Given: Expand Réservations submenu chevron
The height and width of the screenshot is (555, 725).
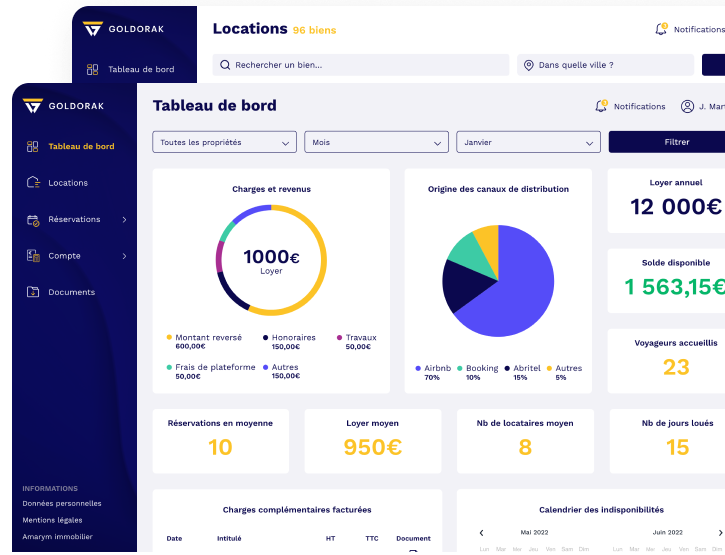Looking at the screenshot, I should (x=124, y=220).
